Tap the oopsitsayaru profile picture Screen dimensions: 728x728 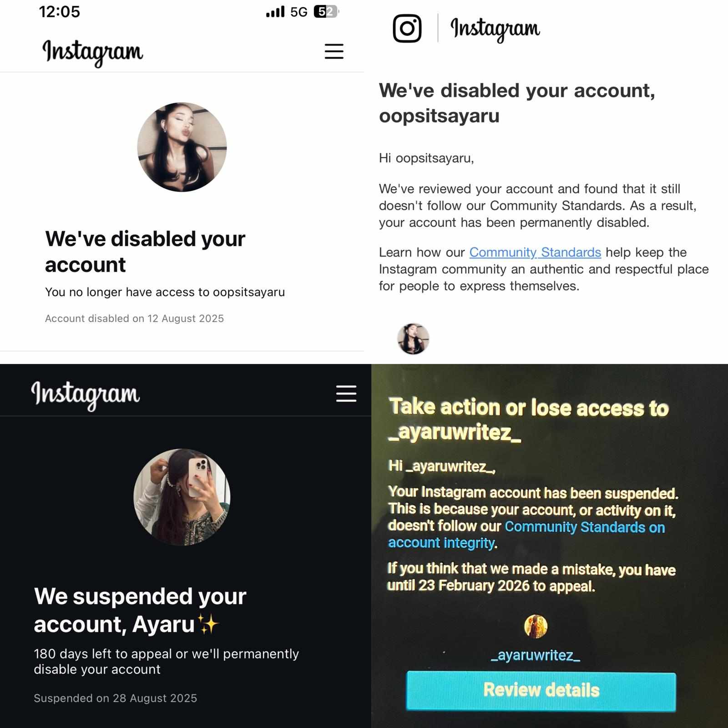[182, 147]
